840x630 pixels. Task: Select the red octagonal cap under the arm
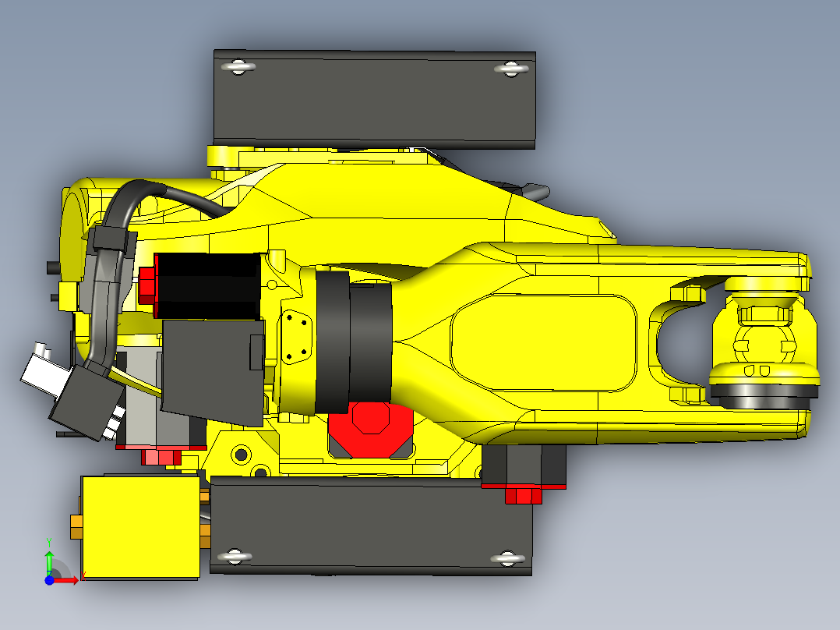pos(369,429)
